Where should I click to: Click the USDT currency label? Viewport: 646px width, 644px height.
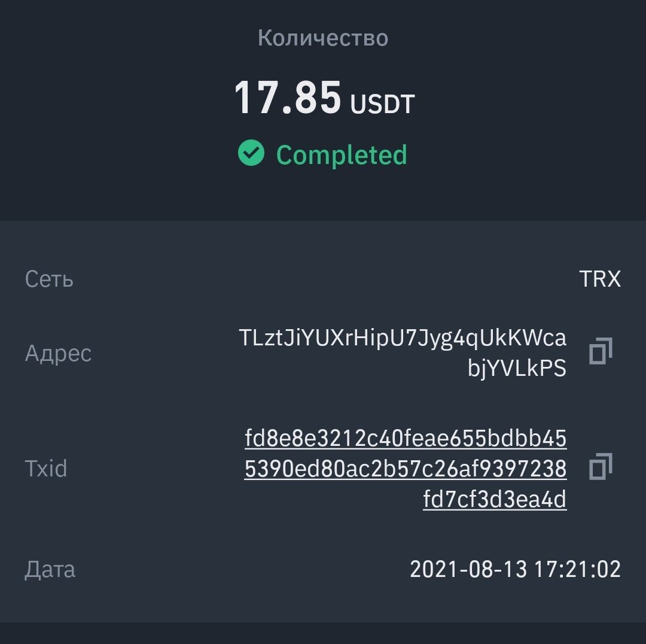382,104
